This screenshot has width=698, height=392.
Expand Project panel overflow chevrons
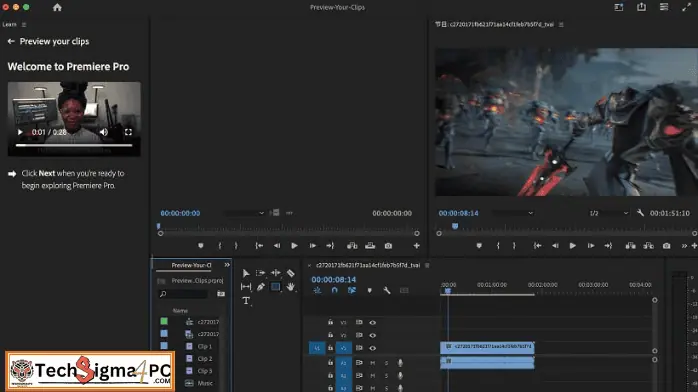pos(227,265)
